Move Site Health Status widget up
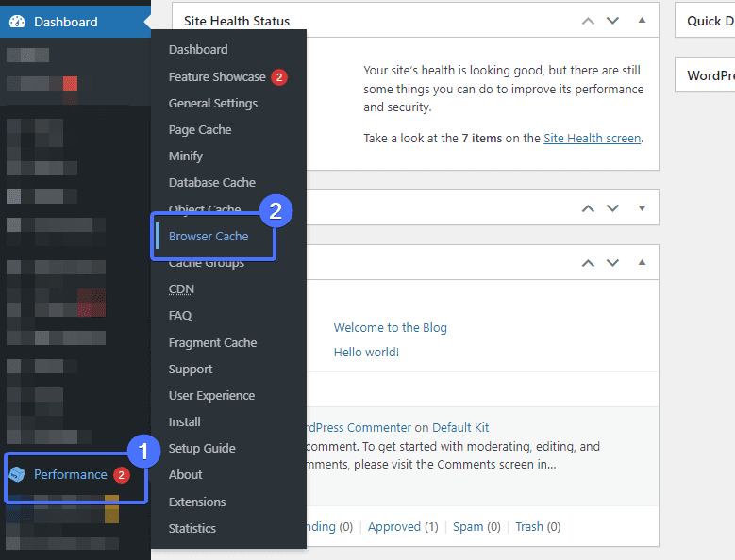The width and height of the screenshot is (735, 560). [x=588, y=21]
